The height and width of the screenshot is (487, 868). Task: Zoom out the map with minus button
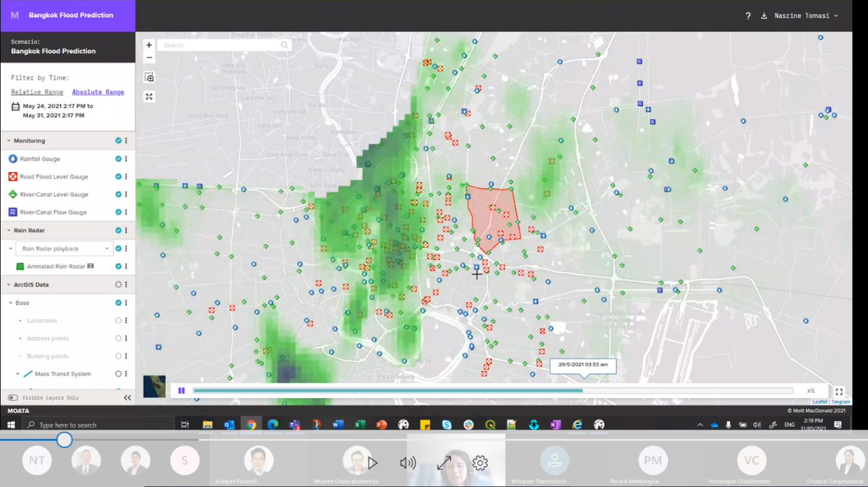point(149,57)
